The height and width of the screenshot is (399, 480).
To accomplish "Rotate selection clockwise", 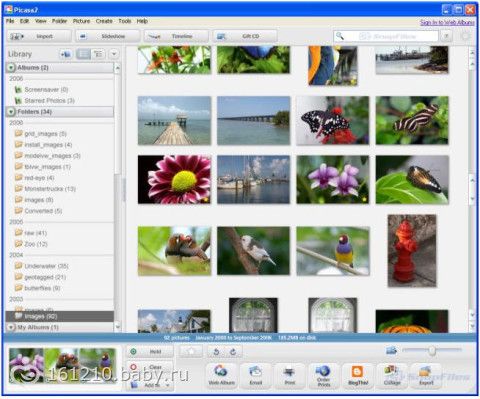I will pyautogui.click(x=233, y=351).
